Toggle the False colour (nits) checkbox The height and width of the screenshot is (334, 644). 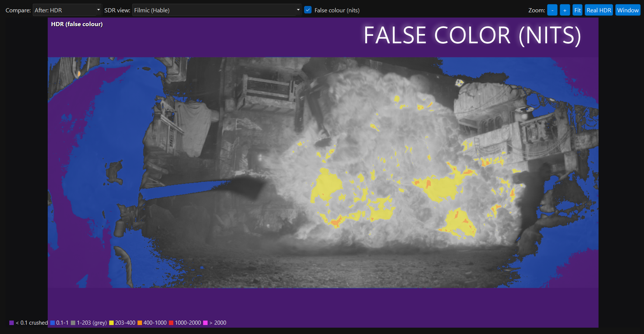click(308, 10)
